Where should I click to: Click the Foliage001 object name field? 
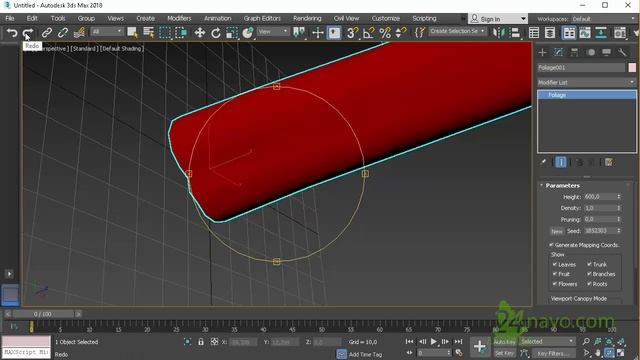tap(581, 68)
